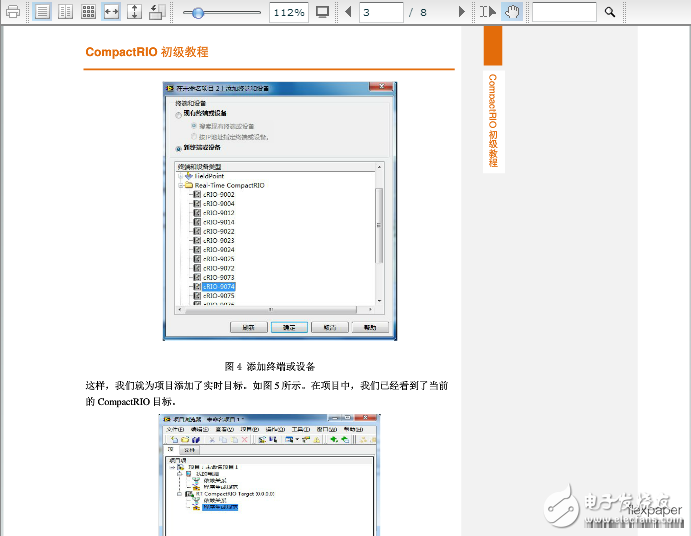
Task: Go to the previous page
Action: (x=348, y=11)
